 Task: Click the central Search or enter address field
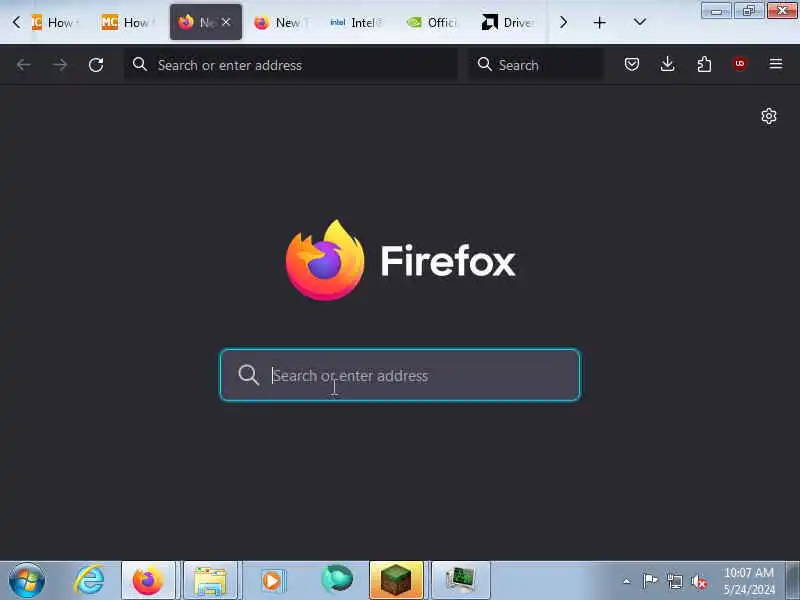tap(400, 375)
